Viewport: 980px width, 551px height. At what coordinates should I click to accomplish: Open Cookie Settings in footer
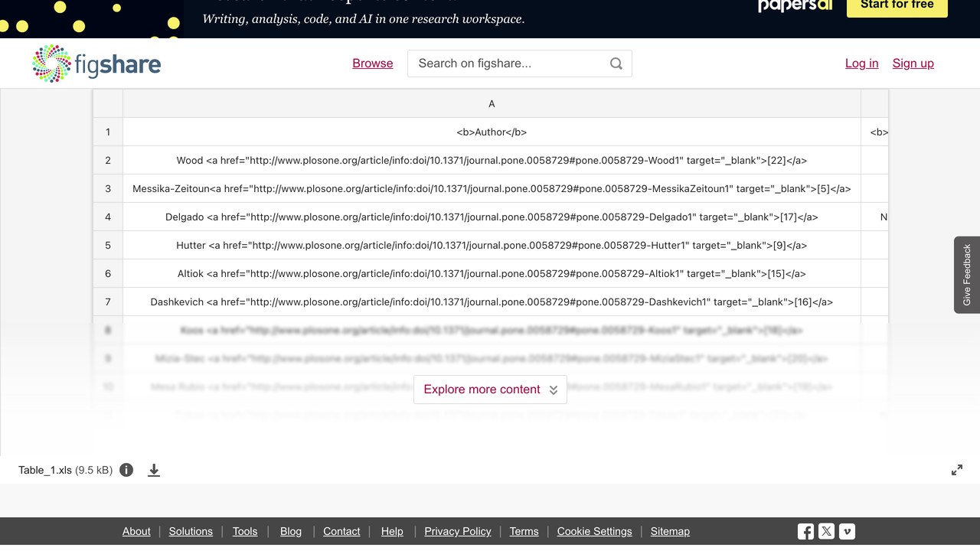pos(595,531)
